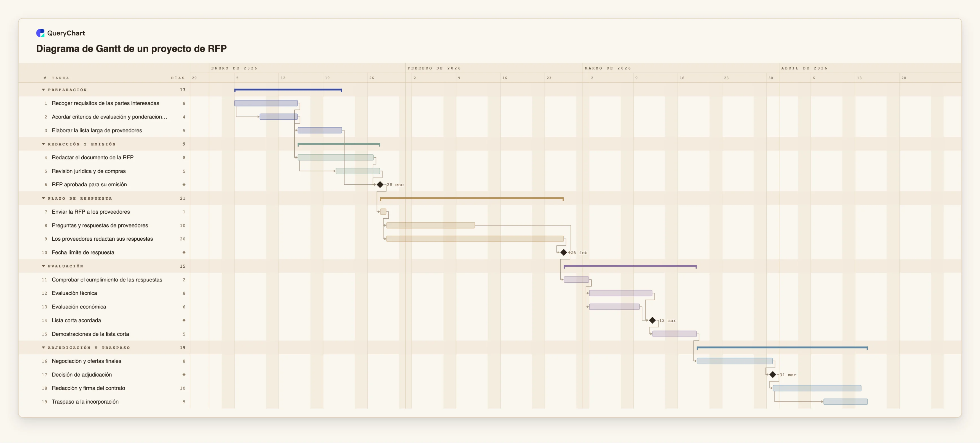Image resolution: width=980 pixels, height=443 pixels.
Task: Select task Enviar la RFP a los proveedores
Action: coord(91,212)
